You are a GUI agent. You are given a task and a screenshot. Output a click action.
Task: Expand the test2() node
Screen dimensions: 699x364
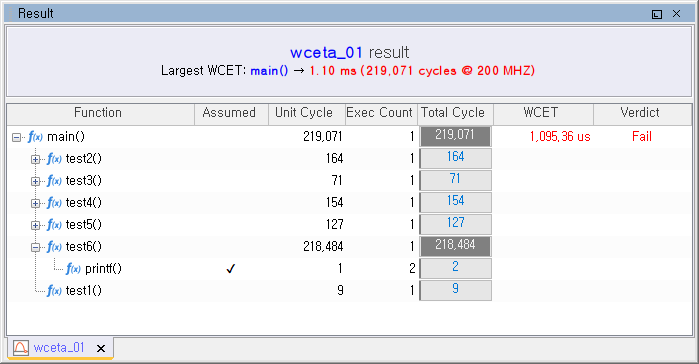point(35,159)
